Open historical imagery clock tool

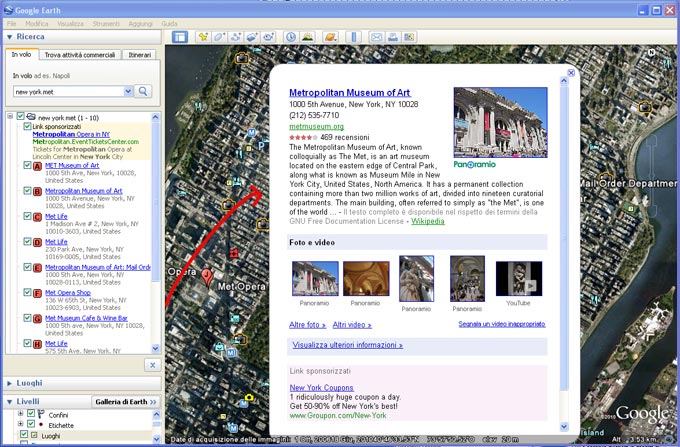pyautogui.click(x=291, y=37)
